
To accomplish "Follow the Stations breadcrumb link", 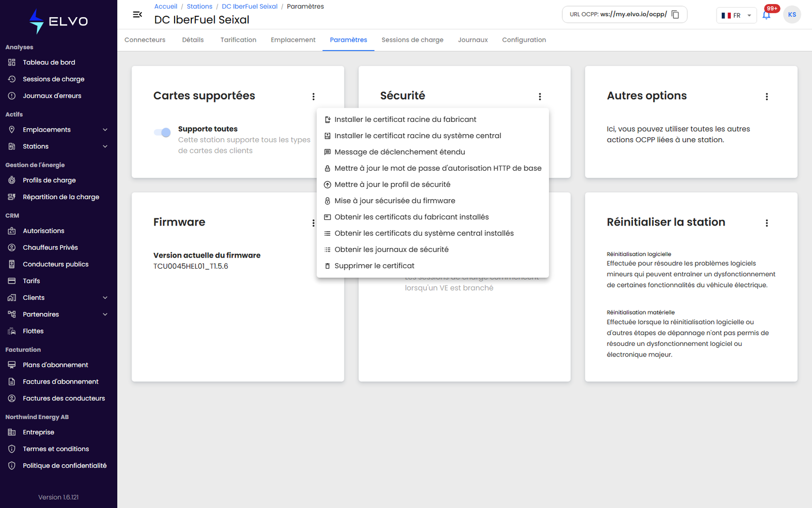I will pos(199,7).
